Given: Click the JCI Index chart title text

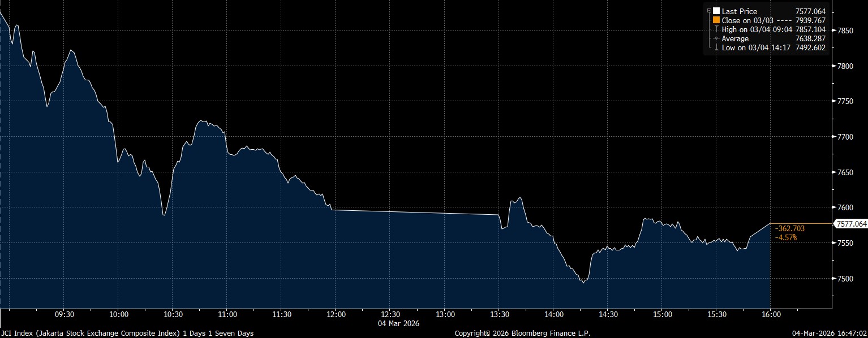Looking at the screenshot, I should pos(127,333).
